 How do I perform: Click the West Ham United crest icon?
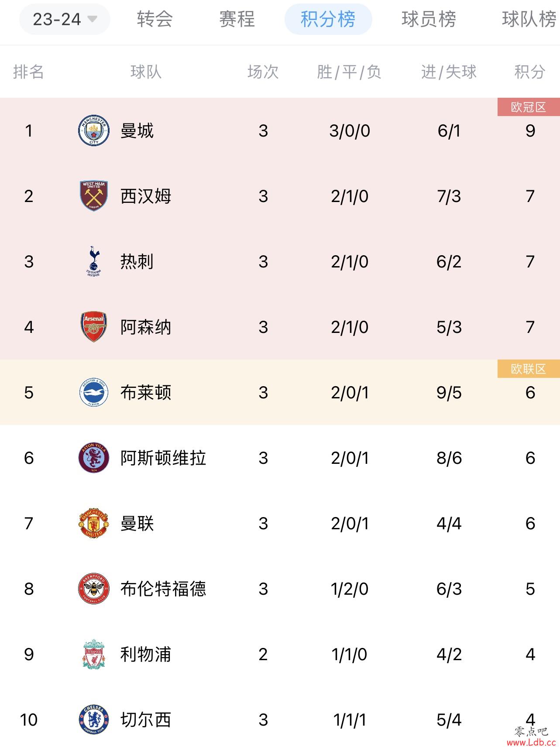click(x=94, y=196)
